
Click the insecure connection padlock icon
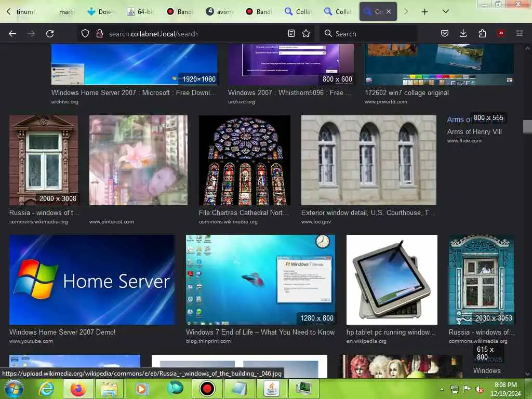click(99, 34)
